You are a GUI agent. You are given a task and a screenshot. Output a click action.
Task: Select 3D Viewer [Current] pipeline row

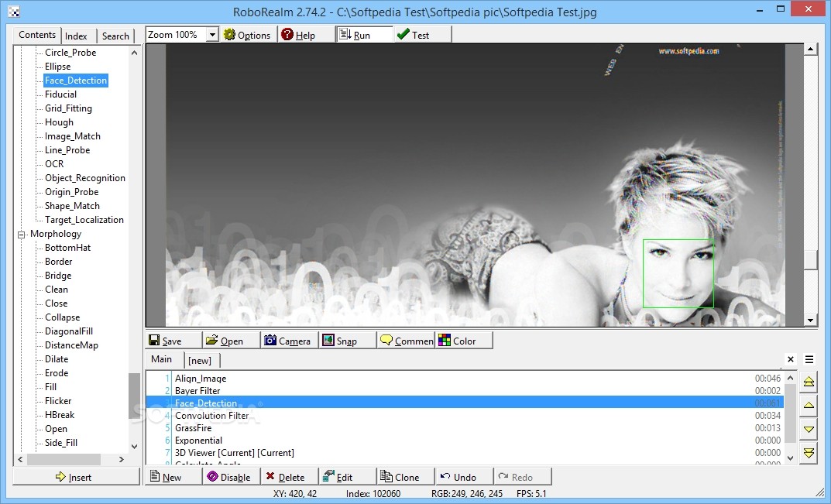pyautogui.click(x=464, y=453)
